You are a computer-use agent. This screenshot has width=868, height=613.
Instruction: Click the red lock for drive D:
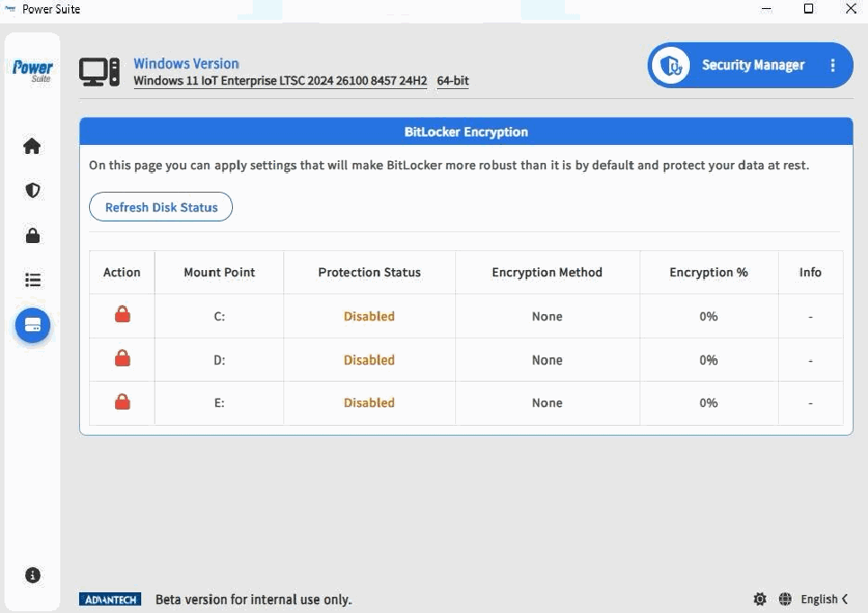pyautogui.click(x=122, y=357)
